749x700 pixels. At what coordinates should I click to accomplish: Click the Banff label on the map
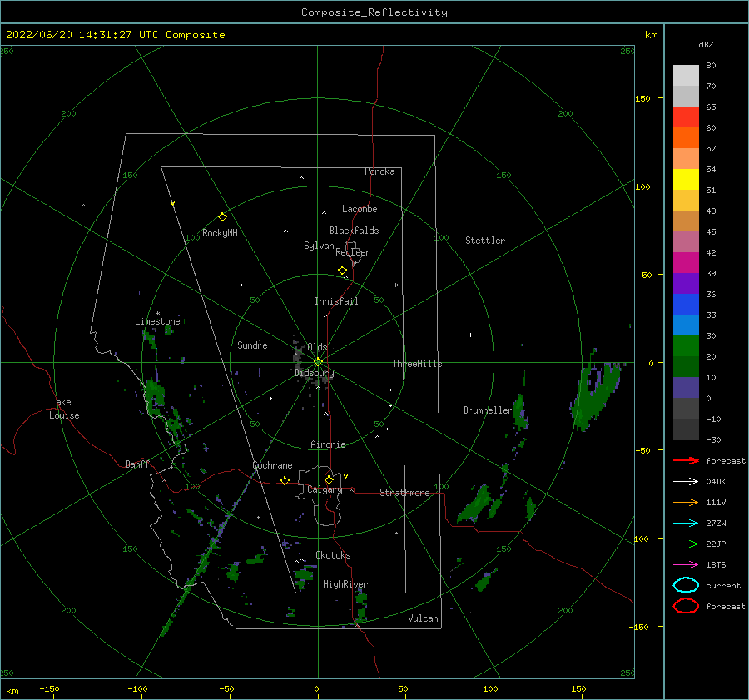[x=137, y=464]
